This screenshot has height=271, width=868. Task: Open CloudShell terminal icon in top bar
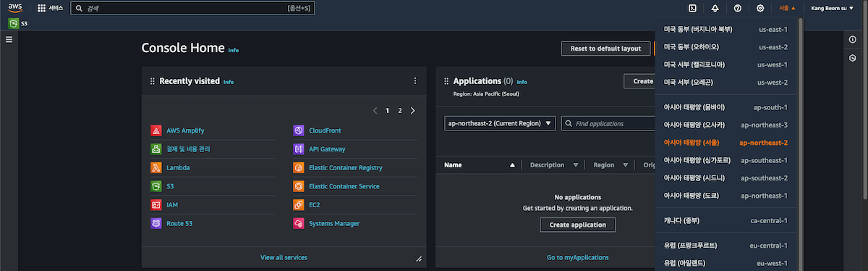pyautogui.click(x=693, y=9)
